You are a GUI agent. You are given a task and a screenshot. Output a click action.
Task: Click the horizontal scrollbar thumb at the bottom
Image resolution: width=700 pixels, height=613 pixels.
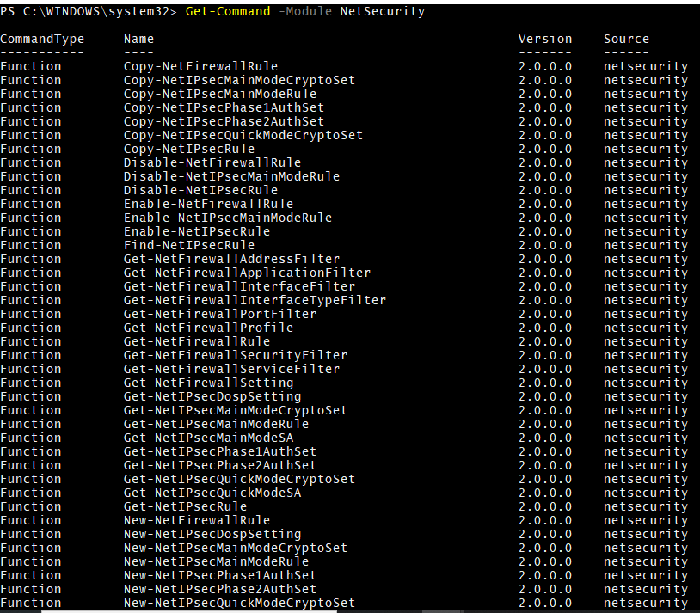[x=189, y=611]
